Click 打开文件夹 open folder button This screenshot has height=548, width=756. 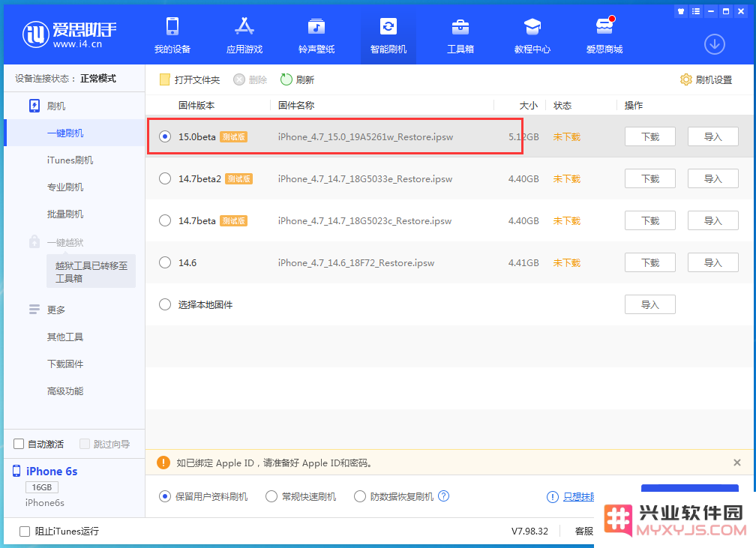[190, 79]
